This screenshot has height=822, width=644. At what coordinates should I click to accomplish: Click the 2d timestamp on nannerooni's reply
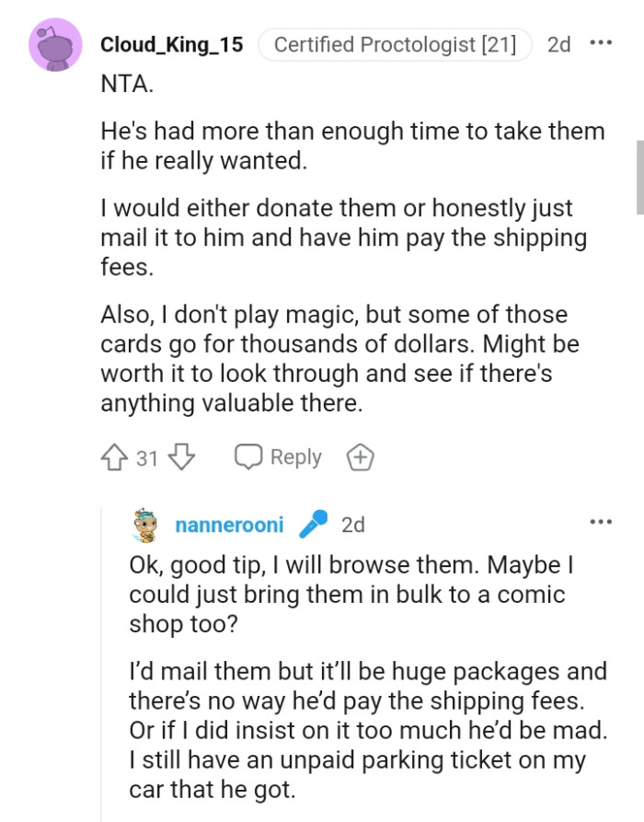(x=354, y=525)
